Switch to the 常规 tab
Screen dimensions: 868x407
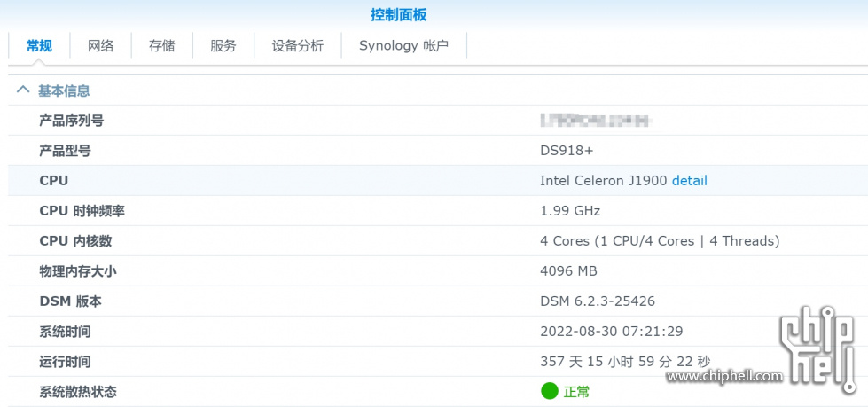pos(39,45)
